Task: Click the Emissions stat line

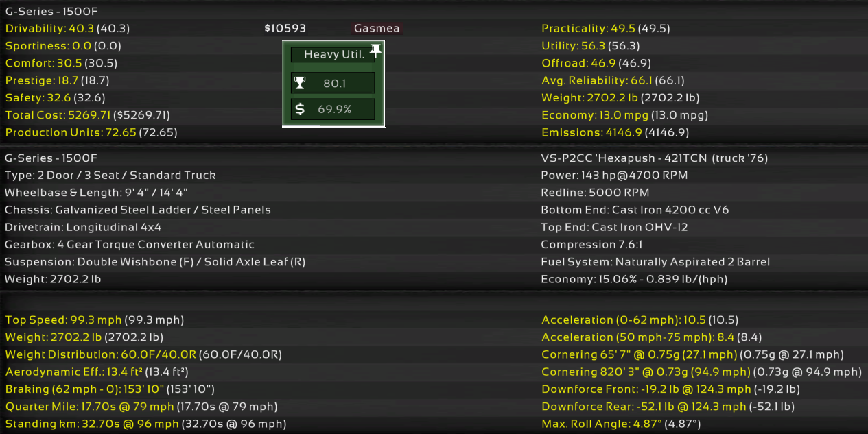Action: [615, 132]
